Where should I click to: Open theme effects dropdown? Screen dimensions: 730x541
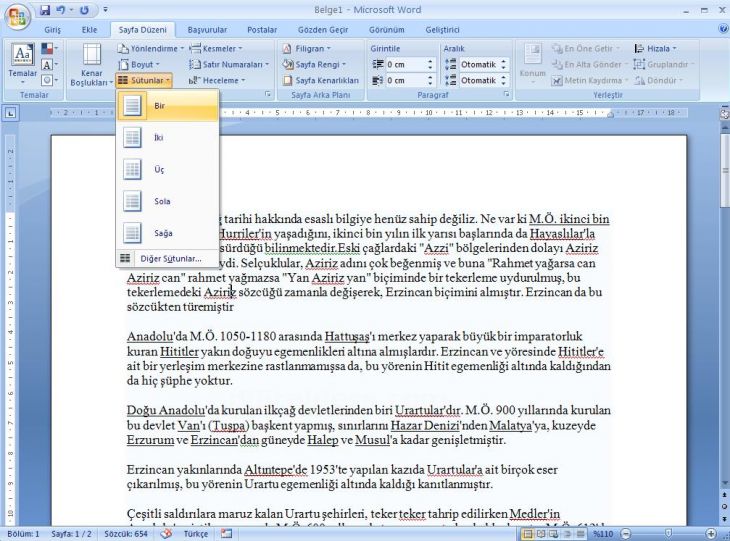pos(49,80)
